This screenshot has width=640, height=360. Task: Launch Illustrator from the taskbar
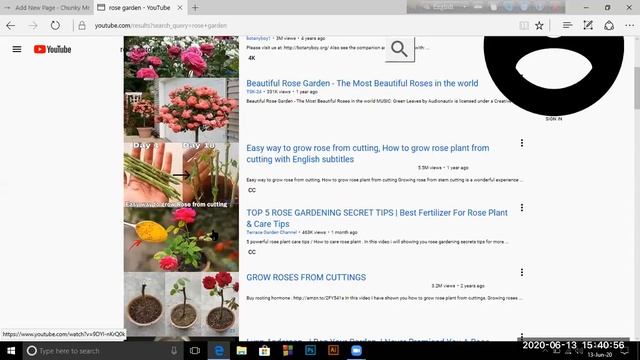[x=333, y=351]
